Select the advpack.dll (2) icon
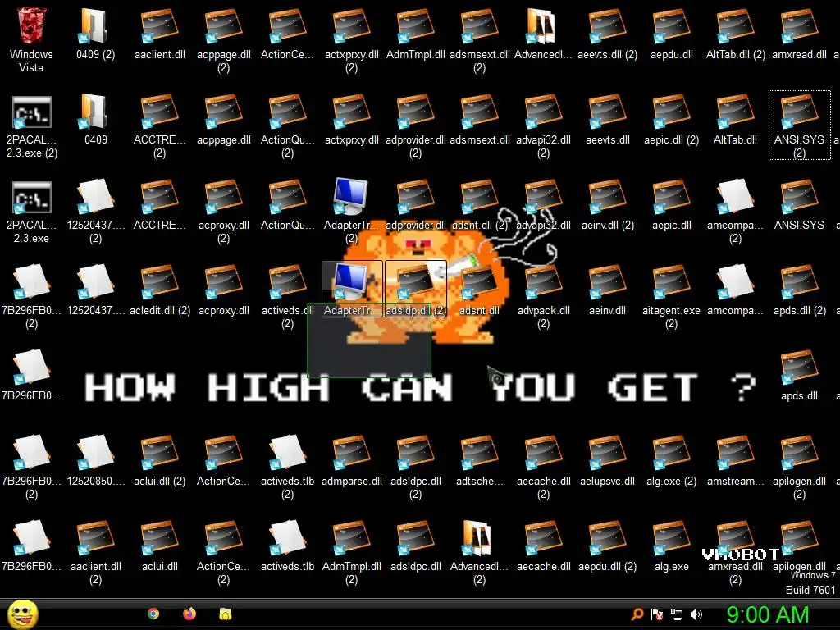840x630 pixels. click(543, 282)
